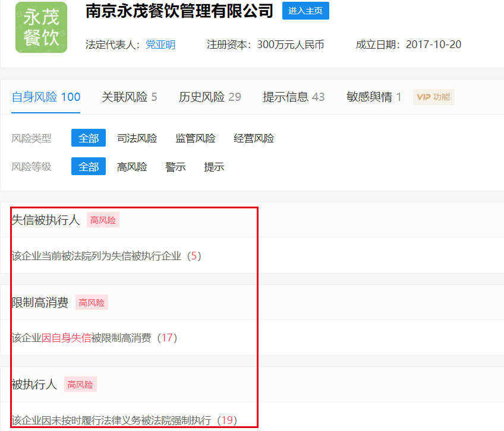This screenshot has height=431, width=504.
Task: Filter risk level by 高风险
Action: click(x=132, y=167)
